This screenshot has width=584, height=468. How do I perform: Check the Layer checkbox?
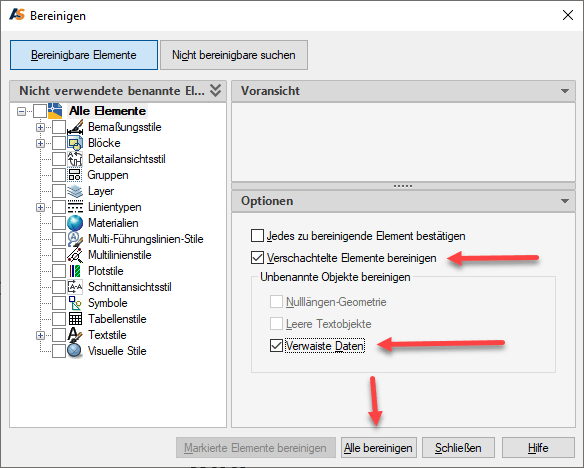(59, 191)
